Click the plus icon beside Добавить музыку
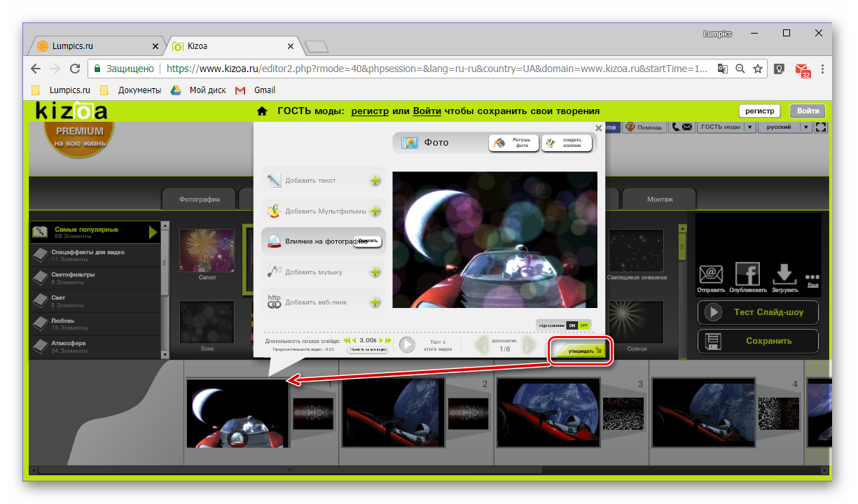 click(375, 272)
